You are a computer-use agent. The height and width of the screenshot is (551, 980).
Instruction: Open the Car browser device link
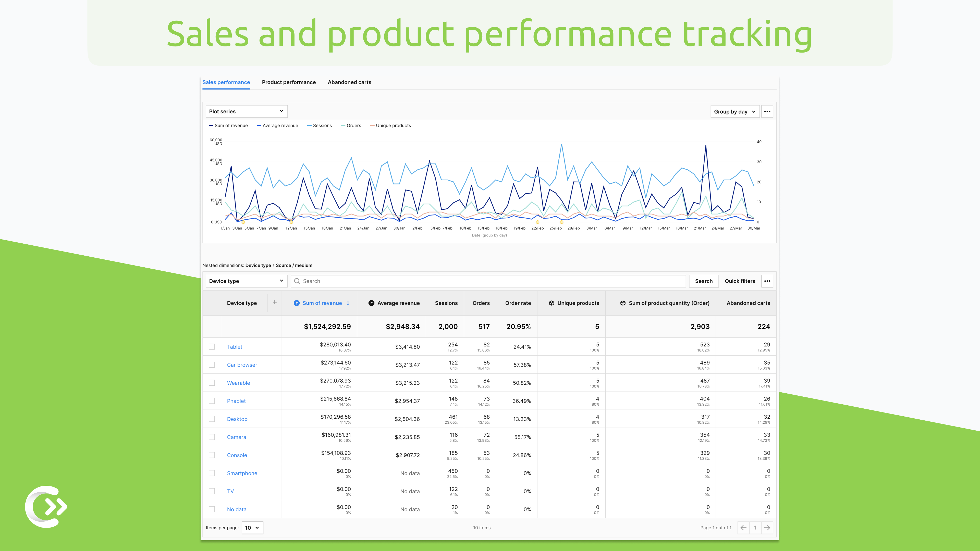point(242,365)
